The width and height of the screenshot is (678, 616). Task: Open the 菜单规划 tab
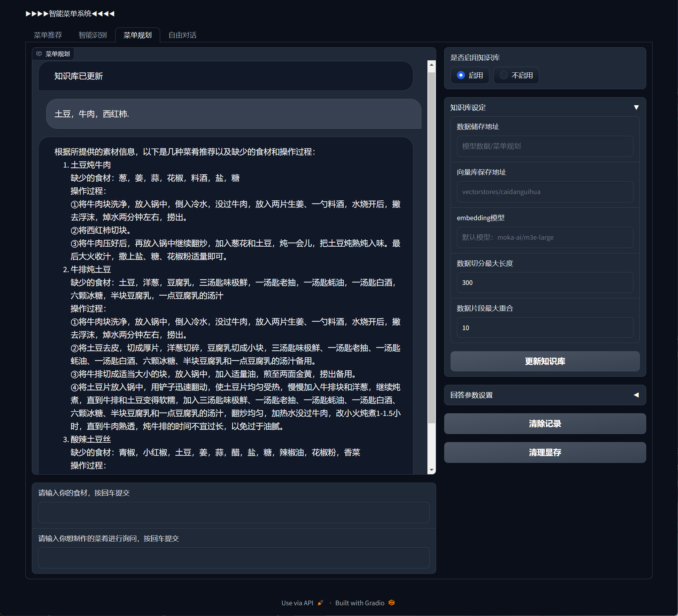coord(137,35)
